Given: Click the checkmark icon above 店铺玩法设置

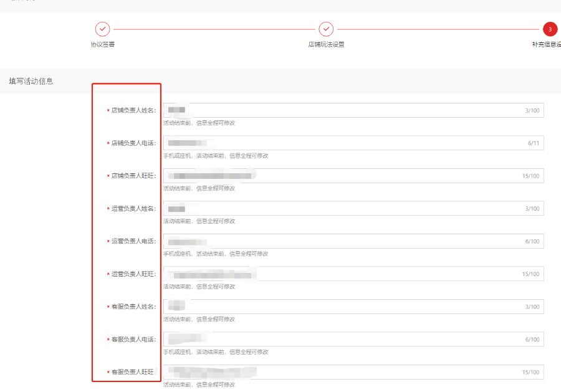Looking at the screenshot, I should 326,29.
